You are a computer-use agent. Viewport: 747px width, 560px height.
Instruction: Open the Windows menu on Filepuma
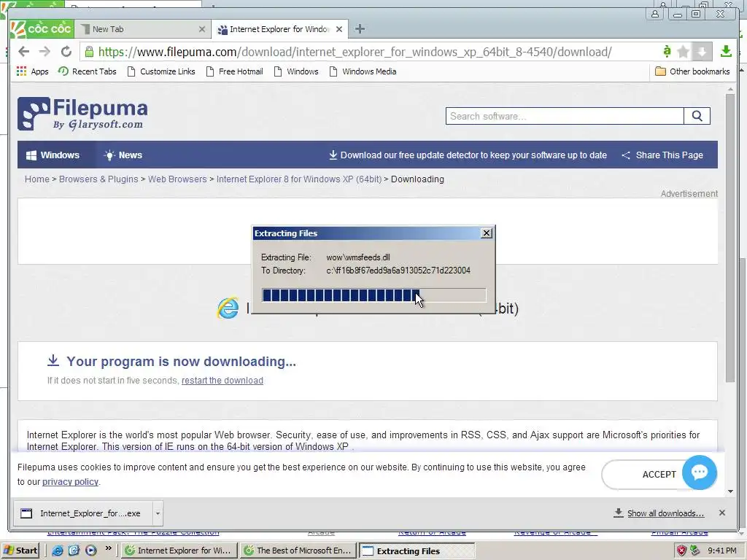click(x=53, y=155)
